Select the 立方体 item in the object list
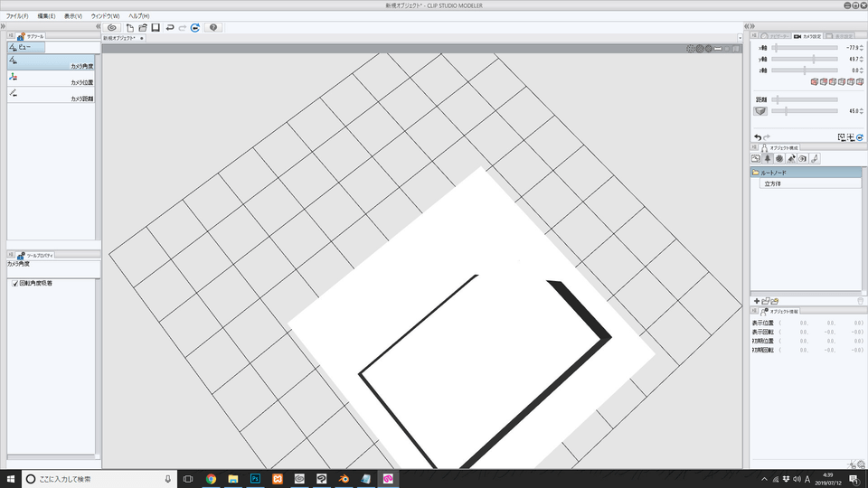The image size is (868, 488). point(775,183)
